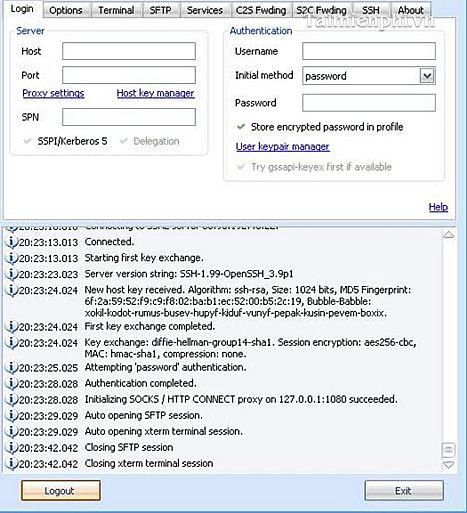Viewport: 467px width, 513px height.
Task: Open the Host key manager link
Action: click(155, 93)
